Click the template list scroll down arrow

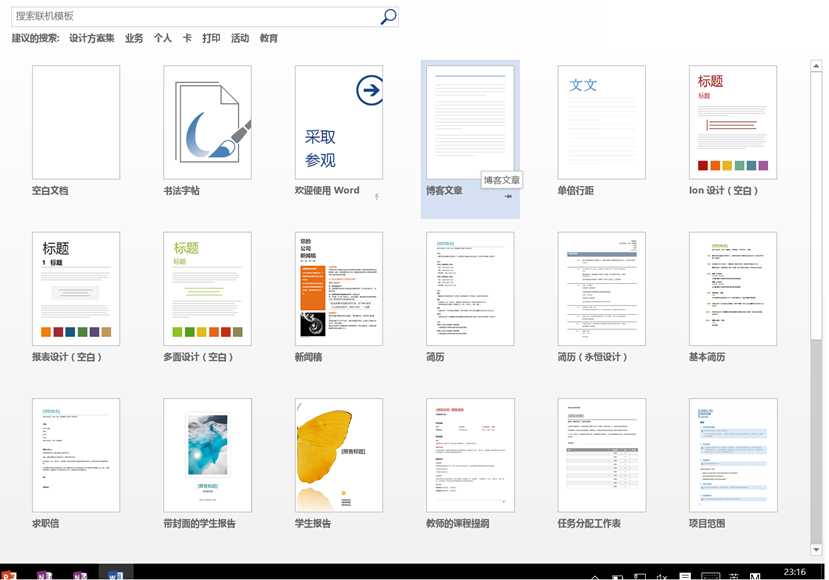(816, 549)
